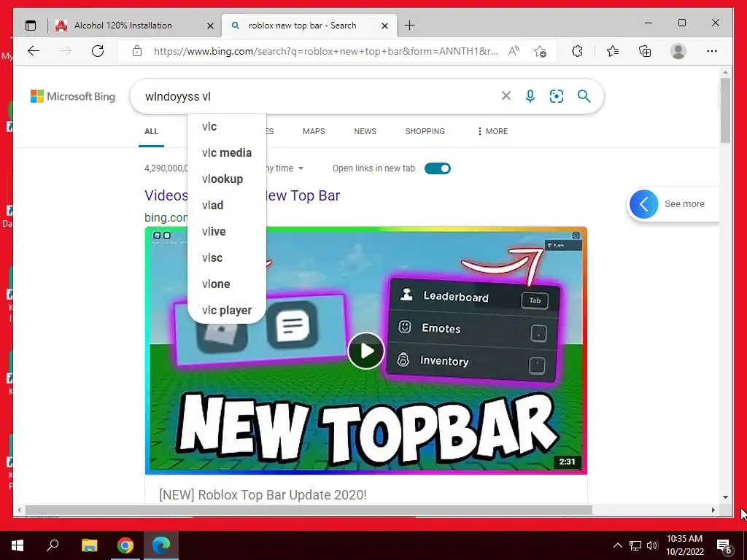Viewport: 747px width, 560px height.
Task: Open Read aloud from address bar
Action: click(x=514, y=51)
